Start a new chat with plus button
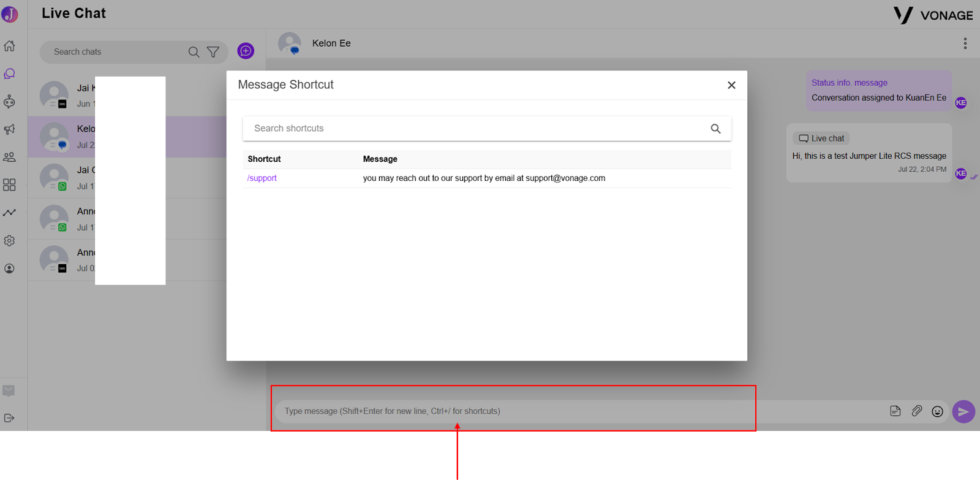This screenshot has width=980, height=480. click(246, 51)
